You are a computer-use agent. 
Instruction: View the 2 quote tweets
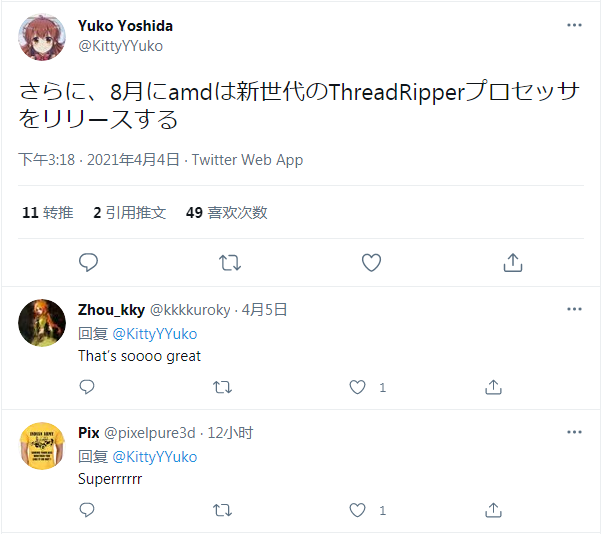click(x=129, y=212)
